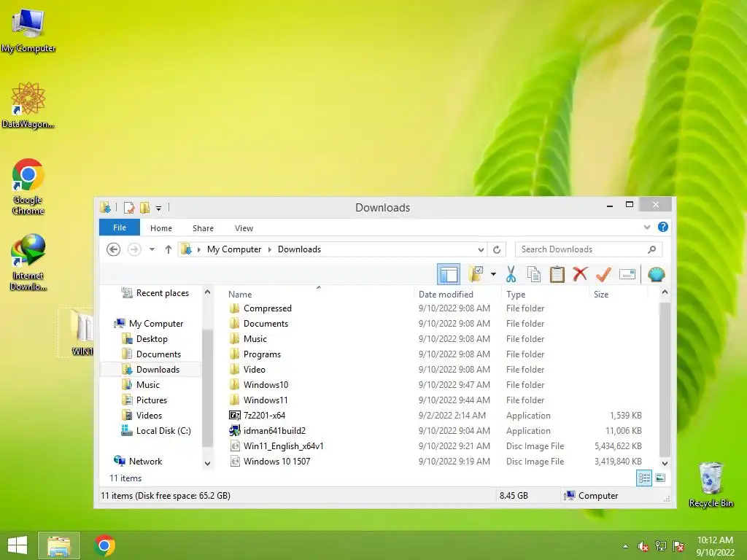
Task: Click File Explorer on the taskbar
Action: coord(59,545)
